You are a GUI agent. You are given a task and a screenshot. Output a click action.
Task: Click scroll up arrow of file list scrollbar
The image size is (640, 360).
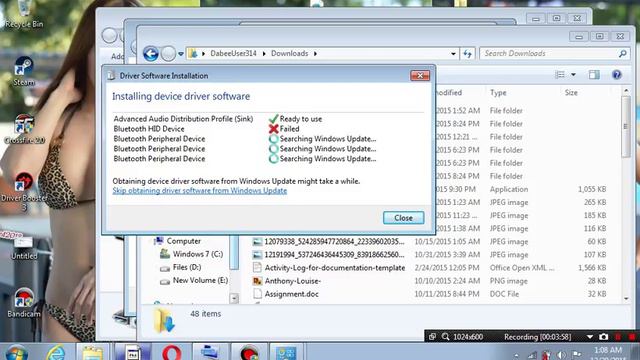point(626,91)
